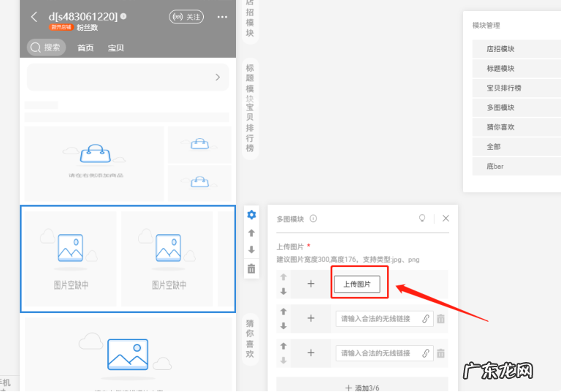Go back with the left chevron in shop header
Screen dimensions: 561x392
34,17
